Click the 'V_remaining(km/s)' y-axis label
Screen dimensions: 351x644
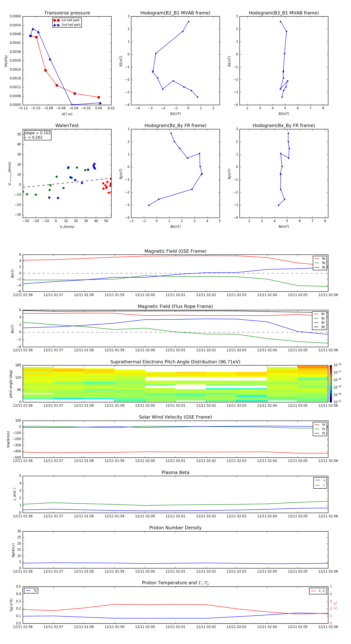10,173
